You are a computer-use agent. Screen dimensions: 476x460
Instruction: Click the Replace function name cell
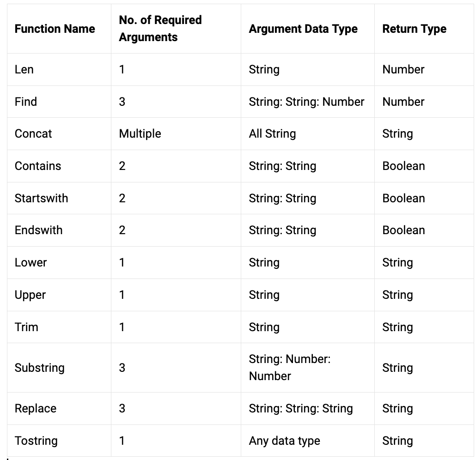tap(36, 409)
